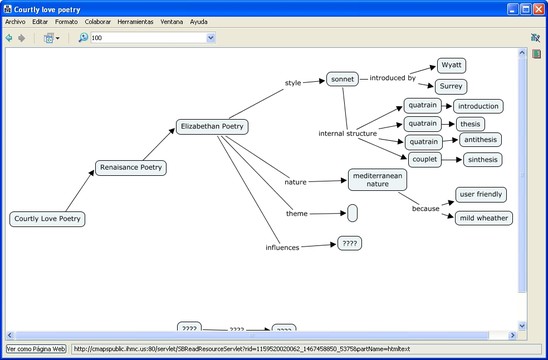Click the top-right collaboration toolbar icon

535,37
